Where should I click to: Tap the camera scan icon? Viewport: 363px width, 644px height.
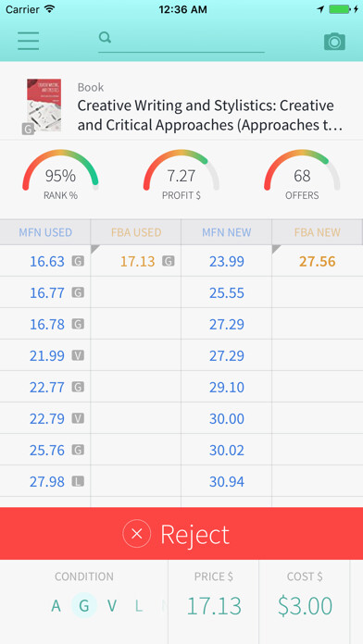(334, 42)
